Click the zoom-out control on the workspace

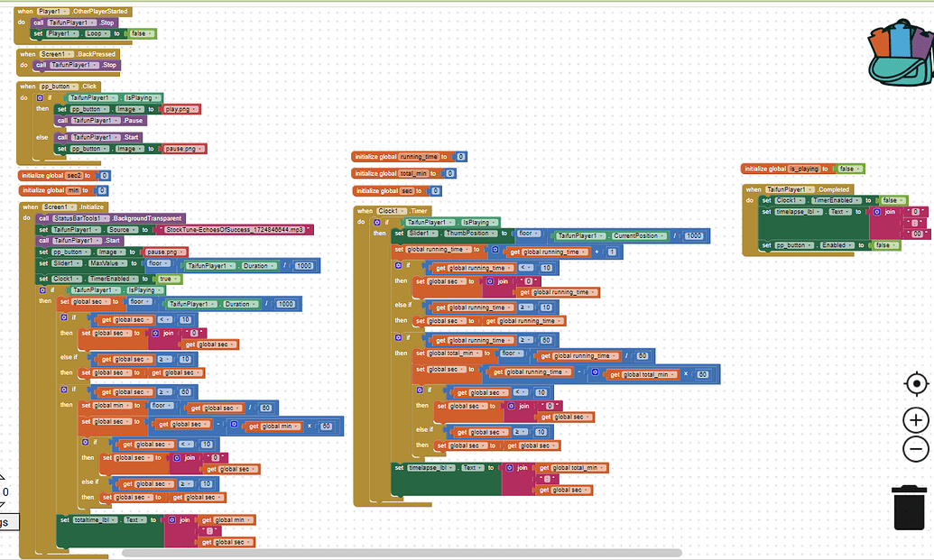click(x=913, y=448)
